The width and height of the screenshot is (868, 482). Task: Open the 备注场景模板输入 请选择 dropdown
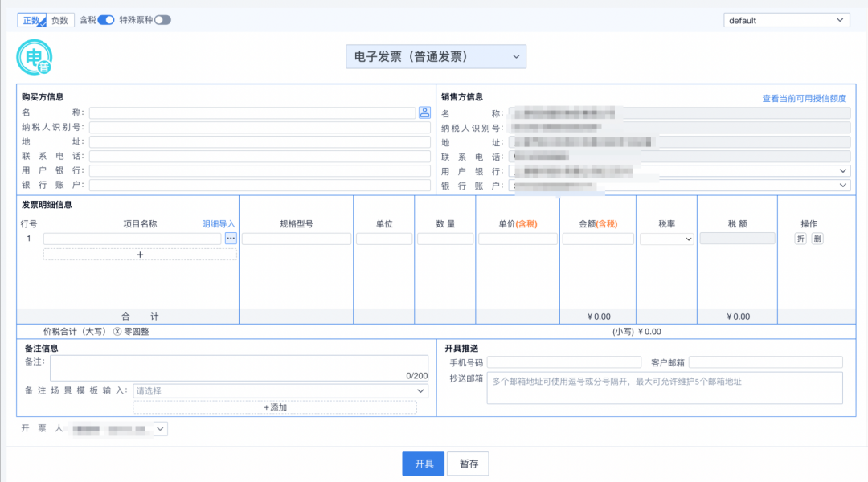(x=280, y=390)
